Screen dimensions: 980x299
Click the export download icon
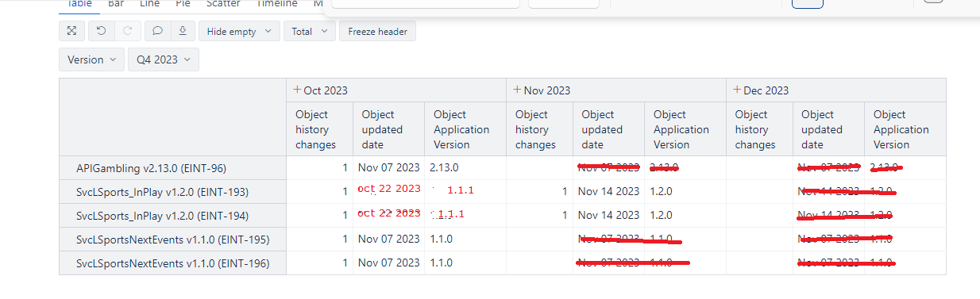click(183, 32)
